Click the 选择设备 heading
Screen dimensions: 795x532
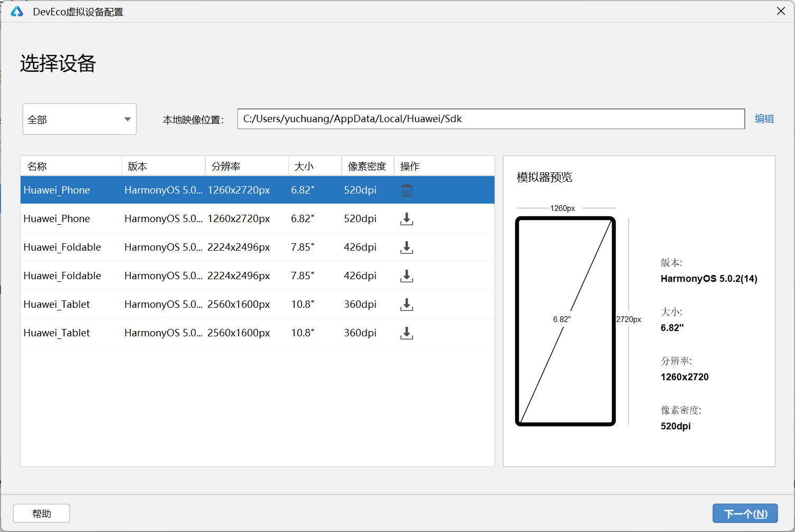58,63
